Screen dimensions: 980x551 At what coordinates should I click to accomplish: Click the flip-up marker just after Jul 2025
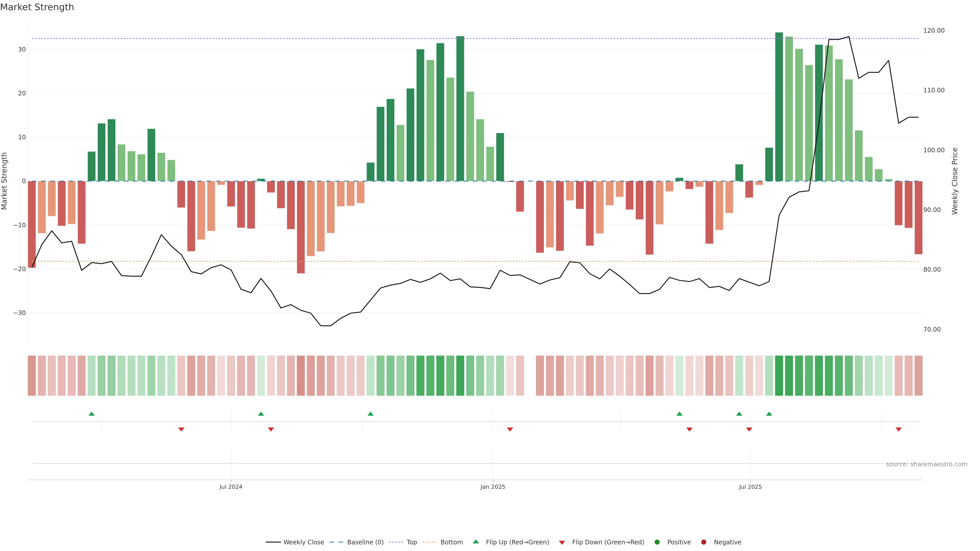769,414
